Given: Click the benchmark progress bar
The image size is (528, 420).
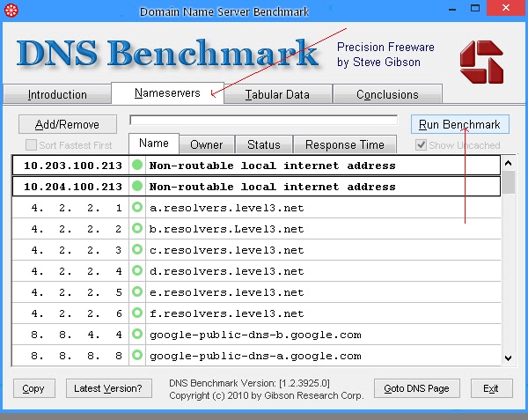Looking at the screenshot, I should click(264, 120).
